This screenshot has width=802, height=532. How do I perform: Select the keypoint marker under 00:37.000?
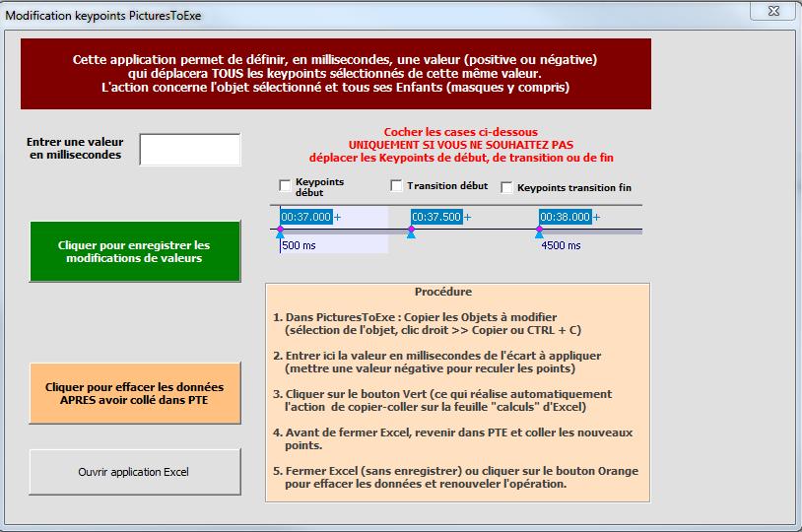280,233
